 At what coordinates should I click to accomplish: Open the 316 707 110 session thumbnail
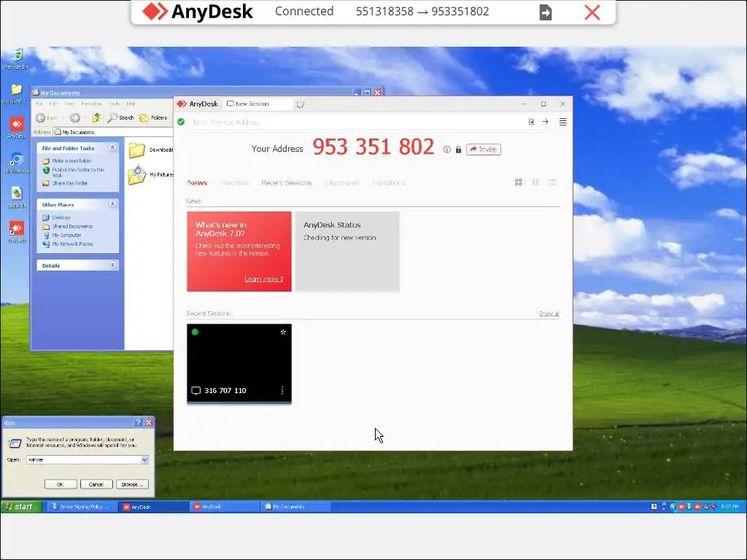click(239, 364)
